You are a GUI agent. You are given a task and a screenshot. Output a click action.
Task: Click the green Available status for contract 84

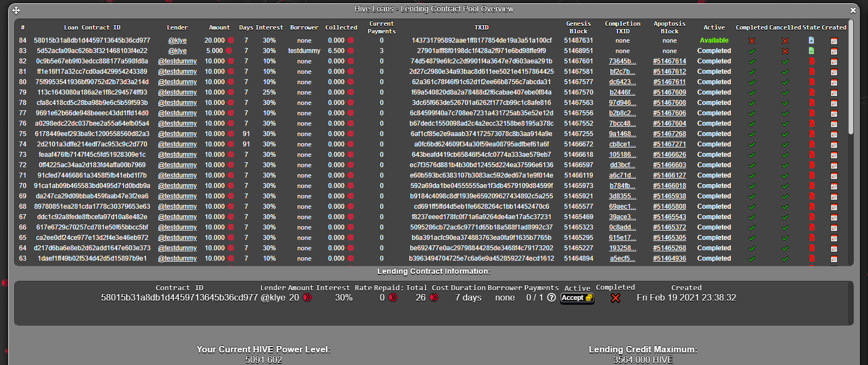coord(714,40)
